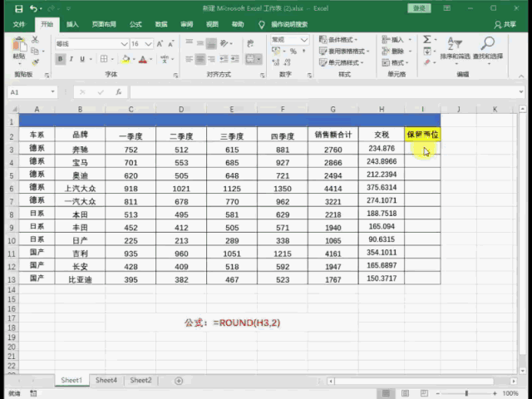This screenshot has width=532, height=399.
Task: Toggle Underline formatting
Action: 82,59
